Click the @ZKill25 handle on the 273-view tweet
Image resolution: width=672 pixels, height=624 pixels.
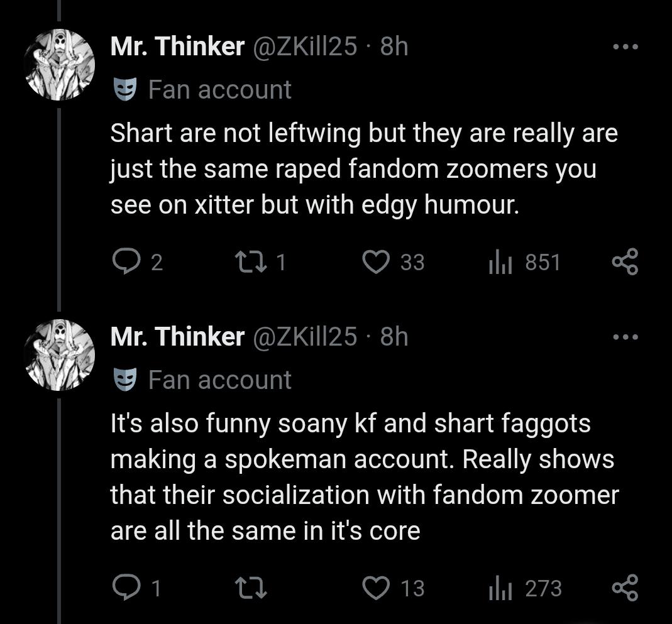pos(304,337)
